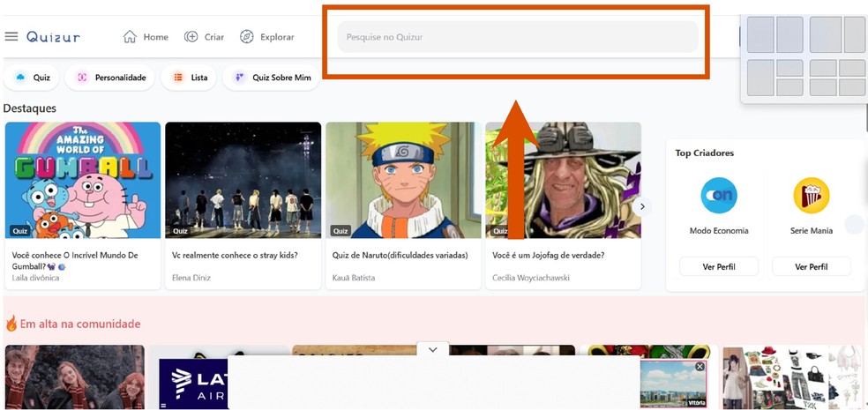Click author name Laila divônica
Viewport: 868px width, 410px height.
click(x=35, y=278)
